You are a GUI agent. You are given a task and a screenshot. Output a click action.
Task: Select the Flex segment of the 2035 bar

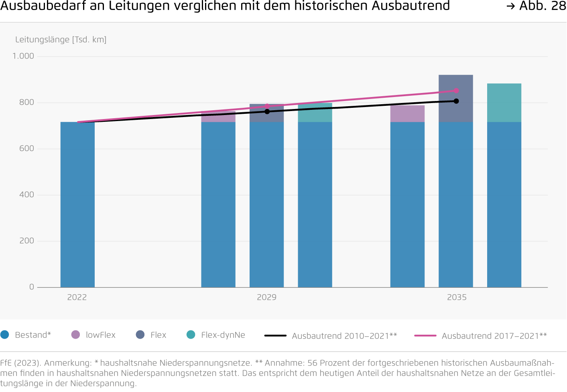tap(456, 98)
